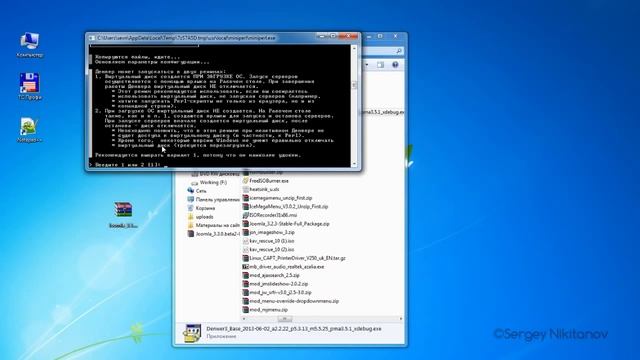The width and height of the screenshot is (640, 360).
Task: Select mb_driver_audio_realtek_azalia.exe icon
Action: [x=245, y=267]
